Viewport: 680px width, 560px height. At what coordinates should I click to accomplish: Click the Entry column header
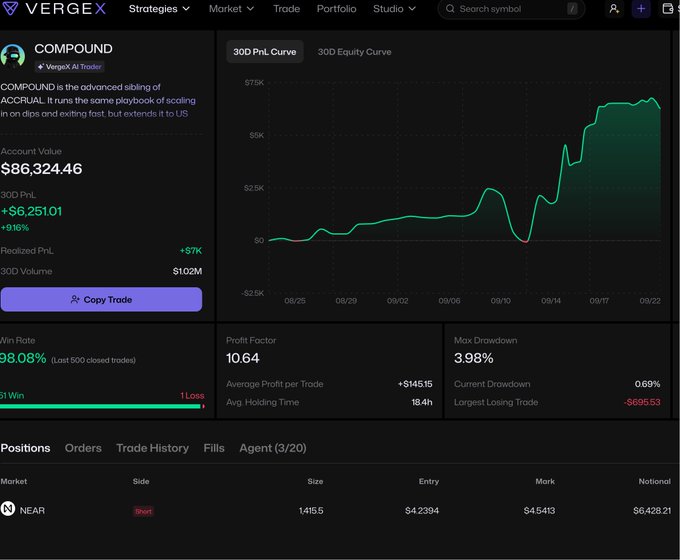[429, 481]
